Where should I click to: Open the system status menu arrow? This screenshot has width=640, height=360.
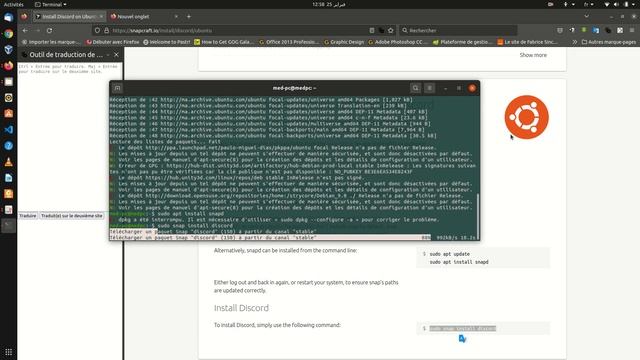pyautogui.click(x=634, y=4)
